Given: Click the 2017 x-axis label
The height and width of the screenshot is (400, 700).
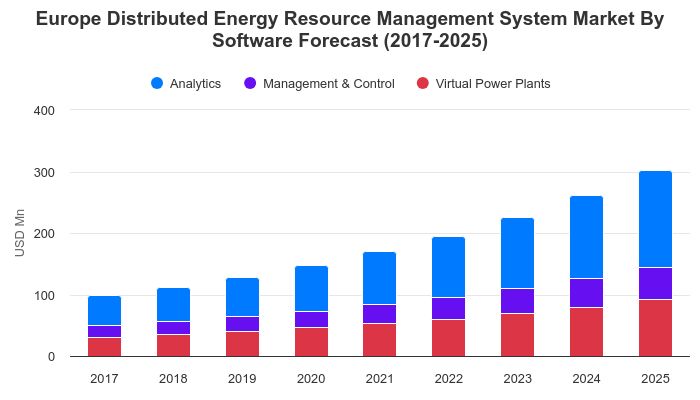Looking at the screenshot, I should [104, 379].
